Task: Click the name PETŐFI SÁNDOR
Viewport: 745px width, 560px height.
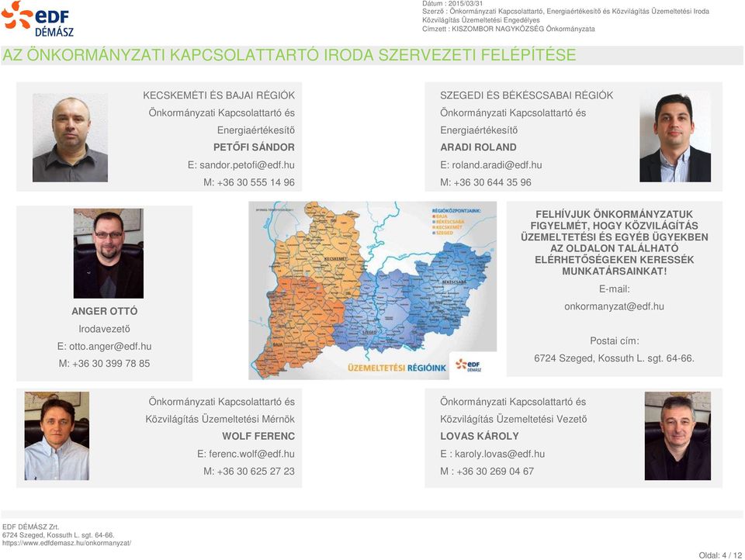Action: coord(254,147)
